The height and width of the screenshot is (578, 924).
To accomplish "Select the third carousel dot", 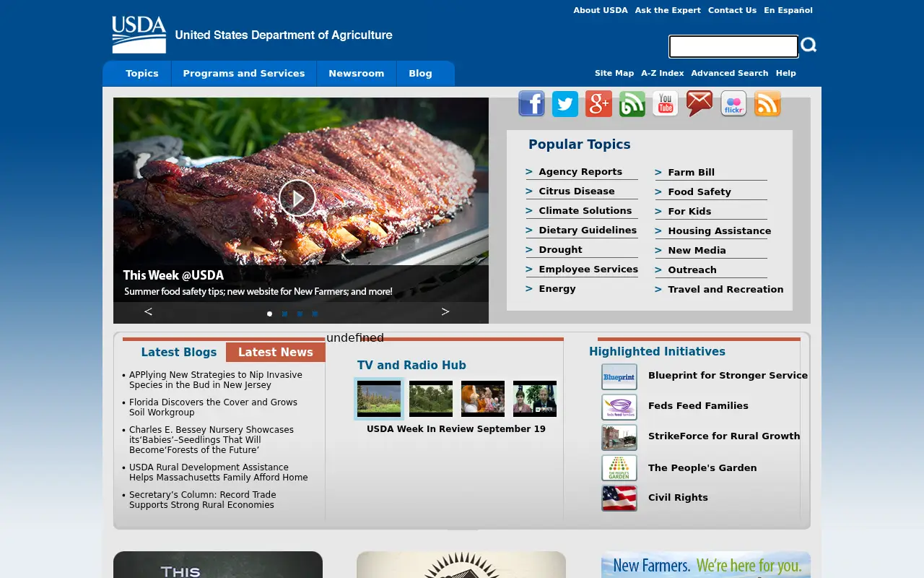I will [x=300, y=314].
